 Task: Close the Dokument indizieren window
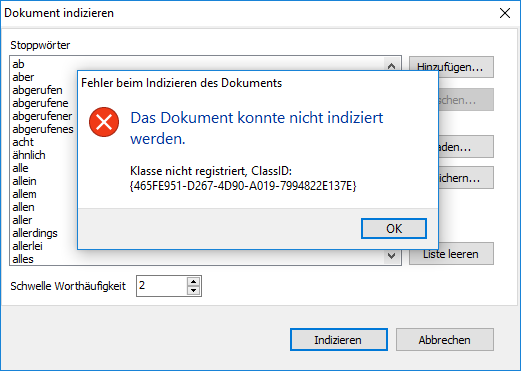point(505,13)
